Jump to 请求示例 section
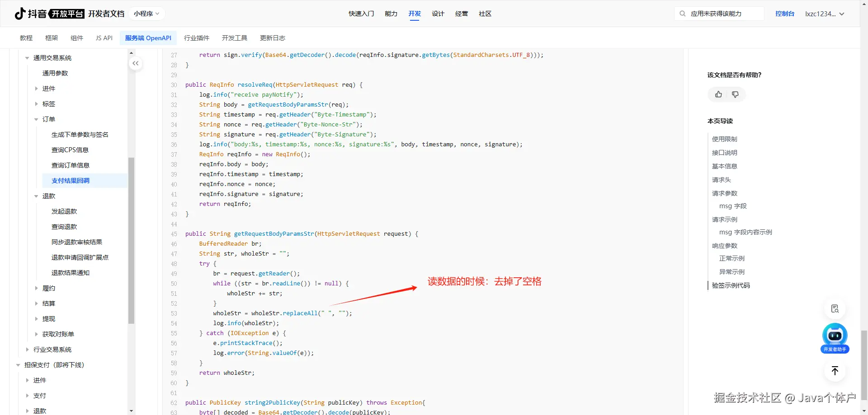 725,219
